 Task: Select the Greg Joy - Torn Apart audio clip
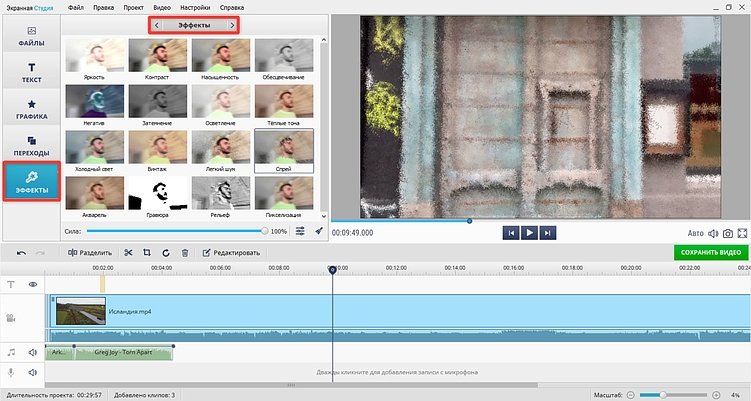click(123, 353)
